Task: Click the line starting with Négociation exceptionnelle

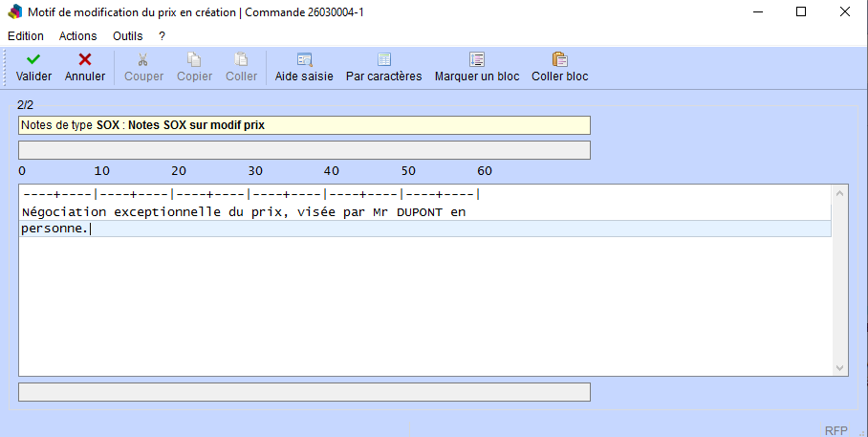Action: [243, 212]
